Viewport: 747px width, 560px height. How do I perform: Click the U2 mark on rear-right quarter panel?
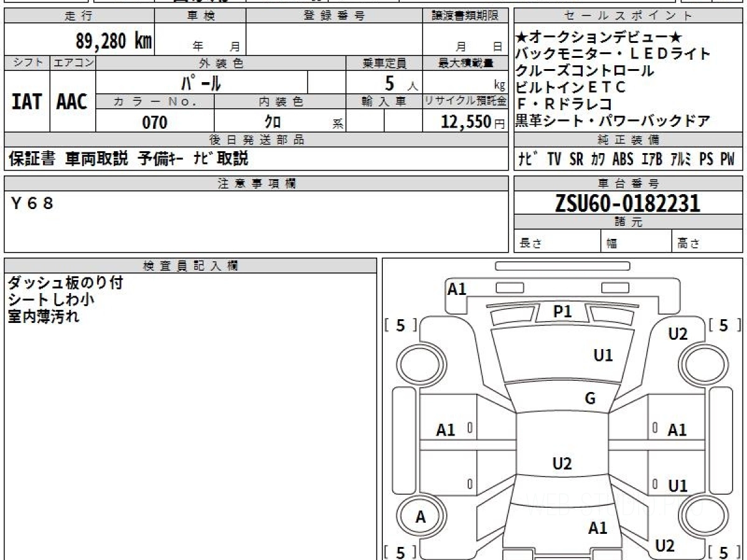pos(665,546)
